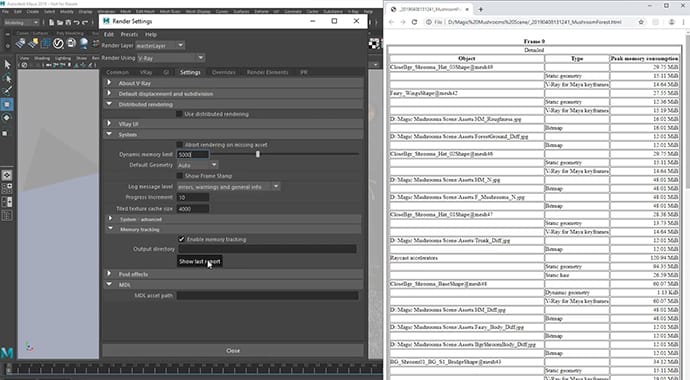Choose the Paint Selection brush tool
This screenshot has height=380, width=690.
(7, 91)
